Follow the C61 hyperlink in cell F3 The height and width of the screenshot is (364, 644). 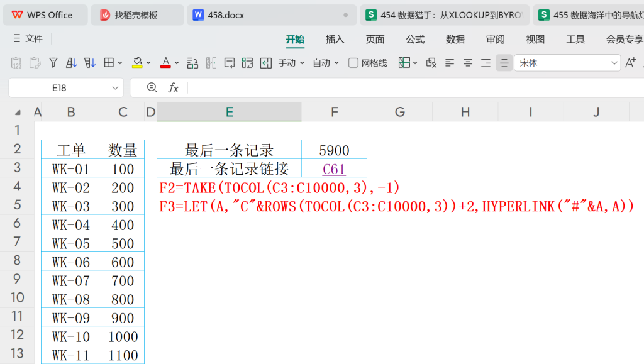click(x=334, y=168)
